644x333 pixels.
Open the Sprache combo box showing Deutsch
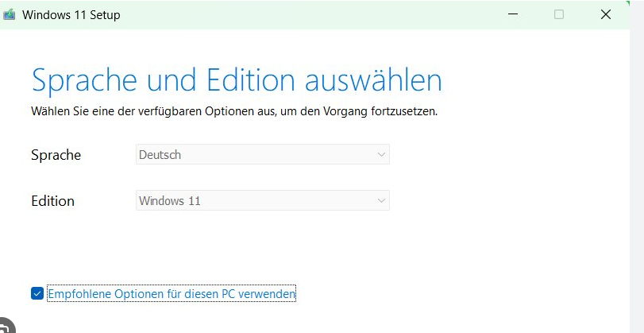click(263, 154)
